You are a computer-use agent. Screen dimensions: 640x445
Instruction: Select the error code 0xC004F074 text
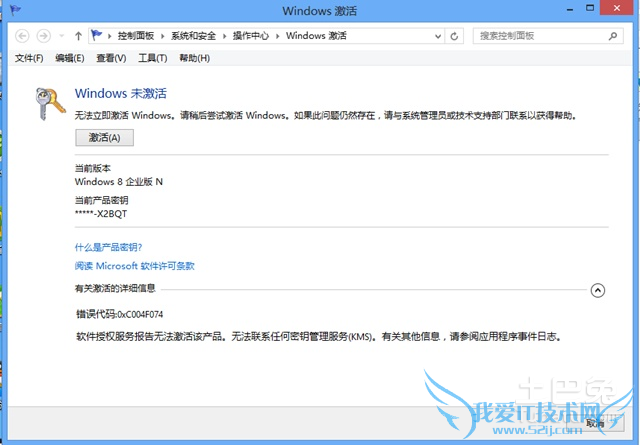pos(140,314)
